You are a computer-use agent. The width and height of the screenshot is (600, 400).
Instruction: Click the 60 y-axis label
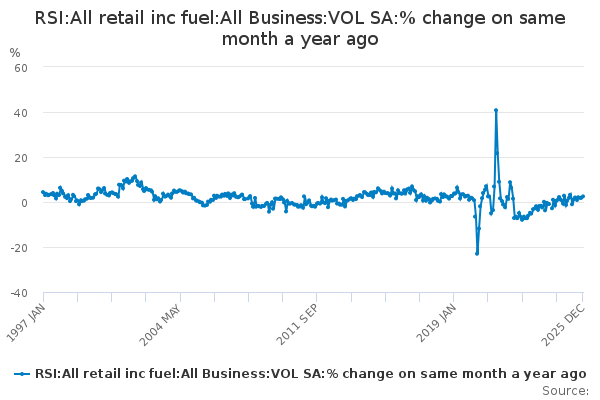pos(21,68)
